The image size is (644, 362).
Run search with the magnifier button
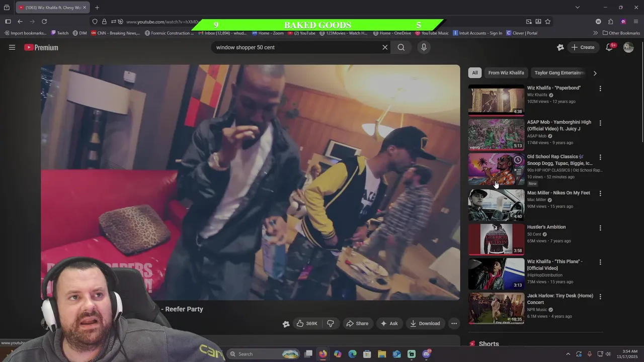(x=401, y=47)
